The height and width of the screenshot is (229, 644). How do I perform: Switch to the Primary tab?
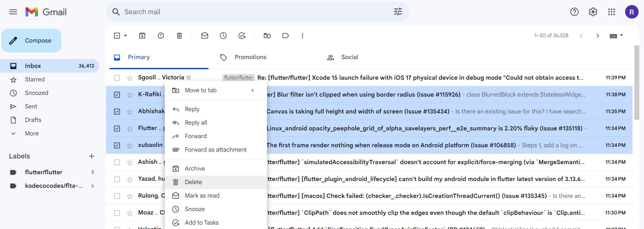pyautogui.click(x=159, y=57)
